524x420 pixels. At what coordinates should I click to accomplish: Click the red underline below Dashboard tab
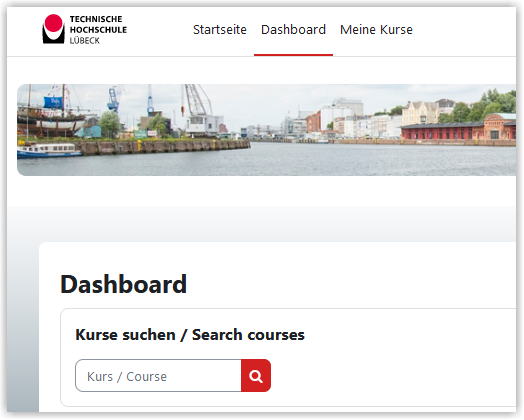[x=293, y=55]
